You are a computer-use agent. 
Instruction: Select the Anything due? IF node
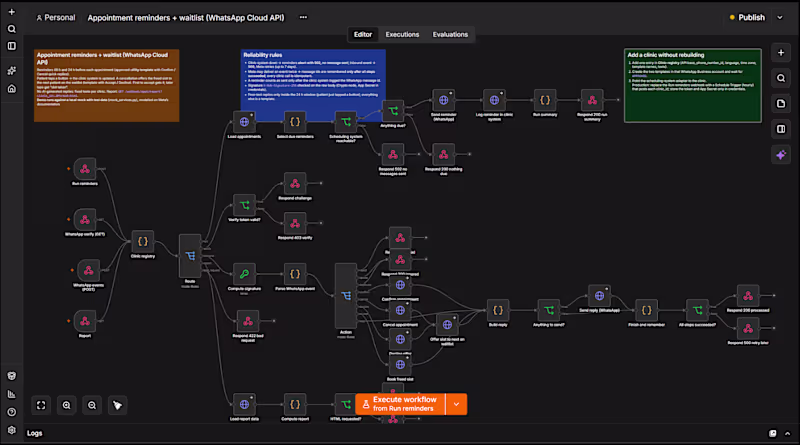point(393,111)
